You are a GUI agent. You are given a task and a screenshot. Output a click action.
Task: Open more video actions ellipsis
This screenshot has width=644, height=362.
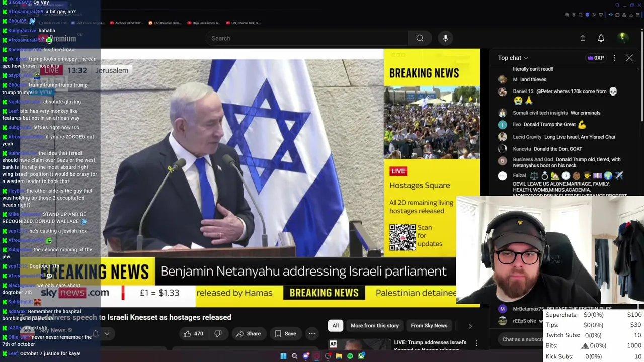click(x=312, y=334)
